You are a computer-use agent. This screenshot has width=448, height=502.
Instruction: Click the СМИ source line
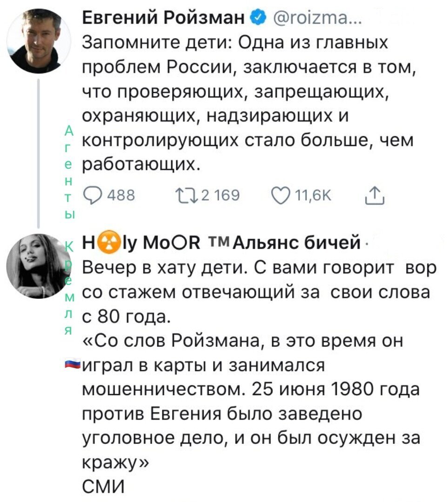pos(103,487)
